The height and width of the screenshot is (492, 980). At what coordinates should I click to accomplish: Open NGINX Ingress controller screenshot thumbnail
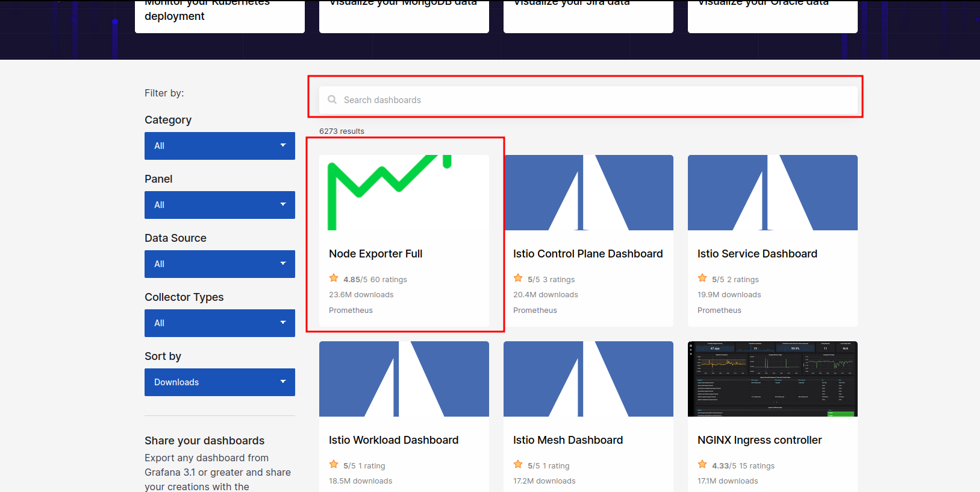pos(773,379)
